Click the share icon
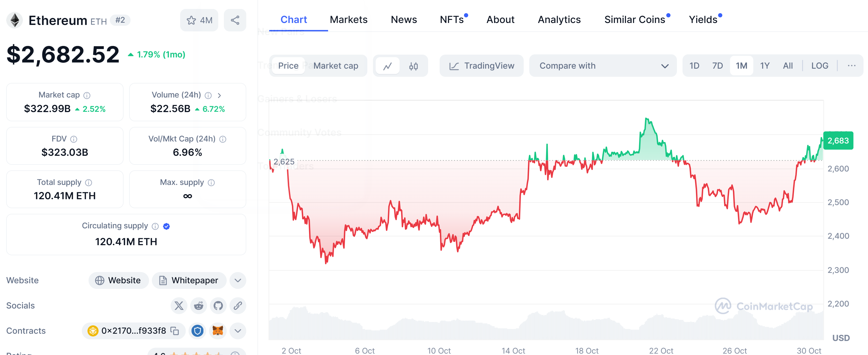Screen dimensions: 868x355 (235, 20)
